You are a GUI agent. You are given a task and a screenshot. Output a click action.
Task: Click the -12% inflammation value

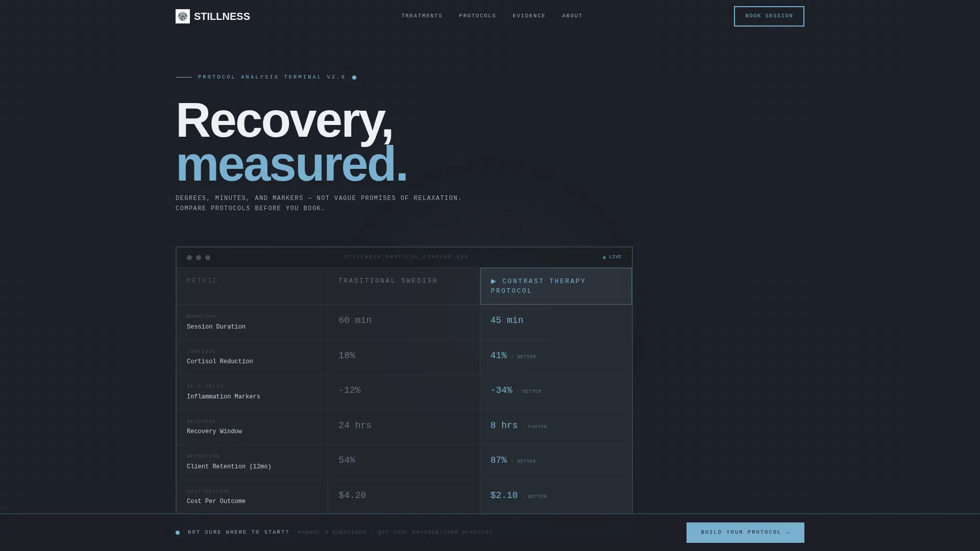pos(350,390)
